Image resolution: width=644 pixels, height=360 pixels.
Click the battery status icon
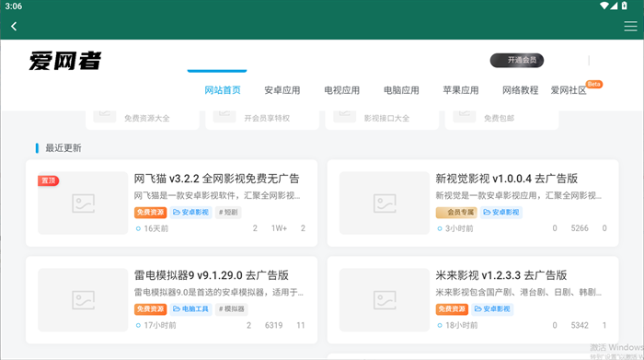pyautogui.click(x=625, y=6)
